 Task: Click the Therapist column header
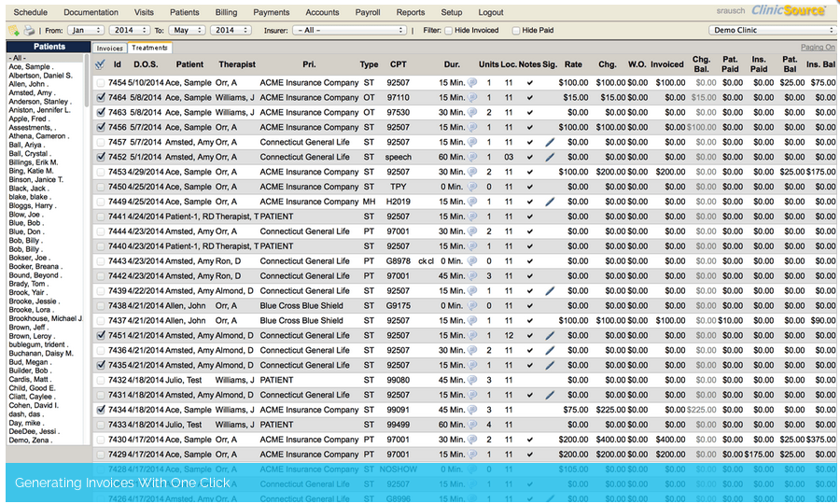[237, 64]
